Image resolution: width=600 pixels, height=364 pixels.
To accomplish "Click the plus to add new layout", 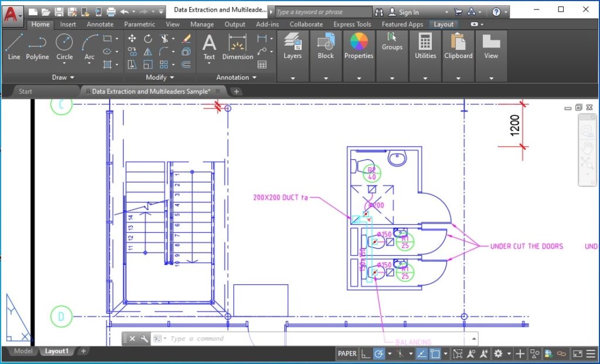I will click(83, 351).
